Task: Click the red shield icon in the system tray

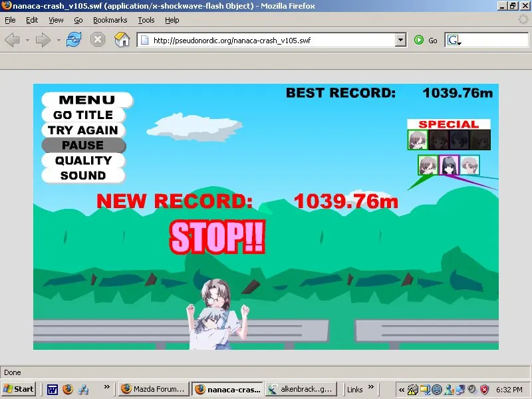Action: [x=484, y=389]
